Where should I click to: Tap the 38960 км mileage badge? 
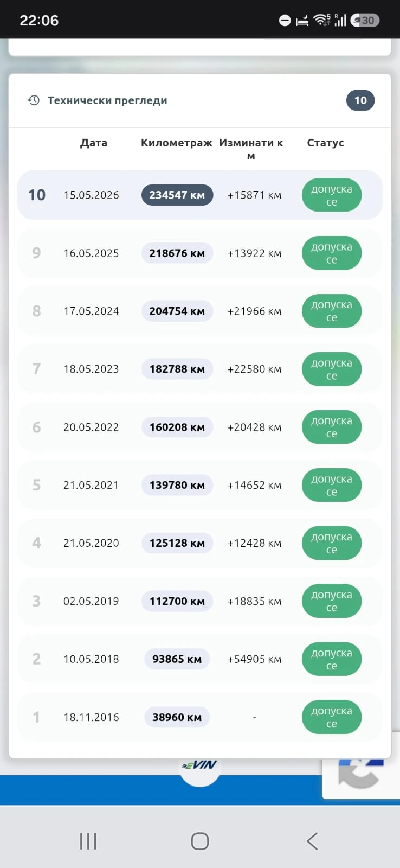177,717
